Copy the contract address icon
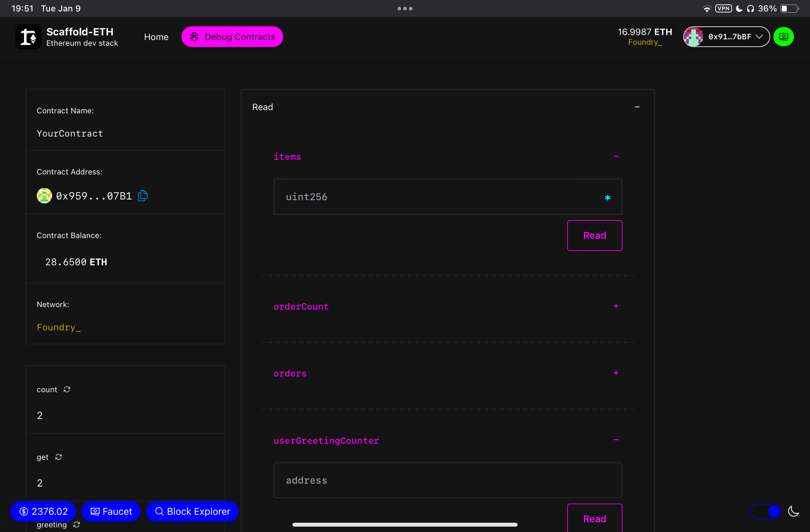 click(143, 196)
